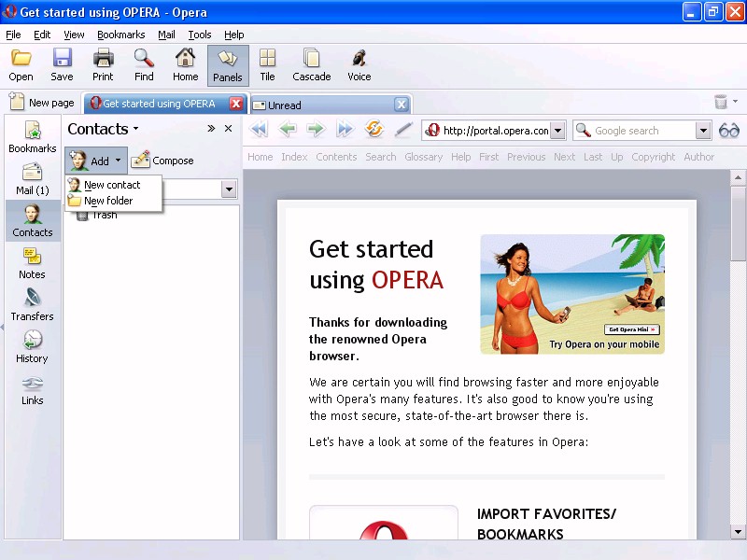Open the Tile windows tool

(x=267, y=65)
